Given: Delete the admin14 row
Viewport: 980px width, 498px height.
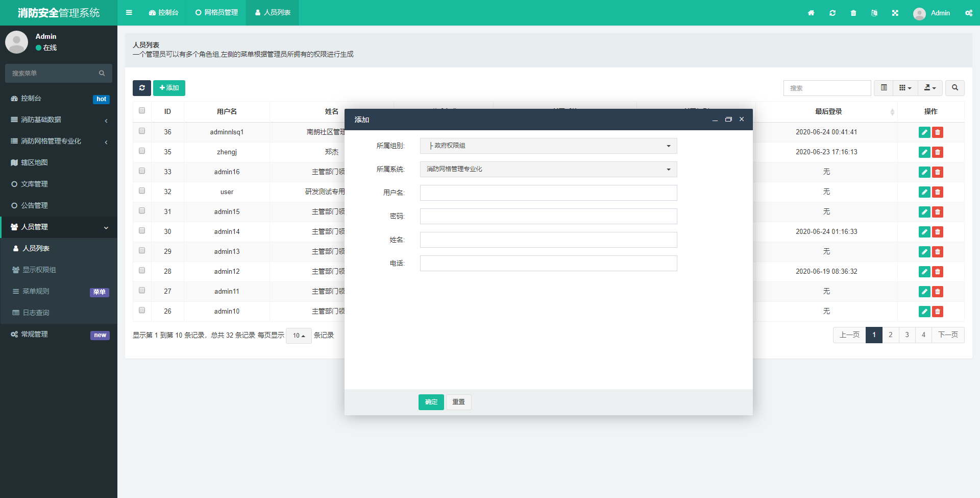Looking at the screenshot, I should pos(938,232).
